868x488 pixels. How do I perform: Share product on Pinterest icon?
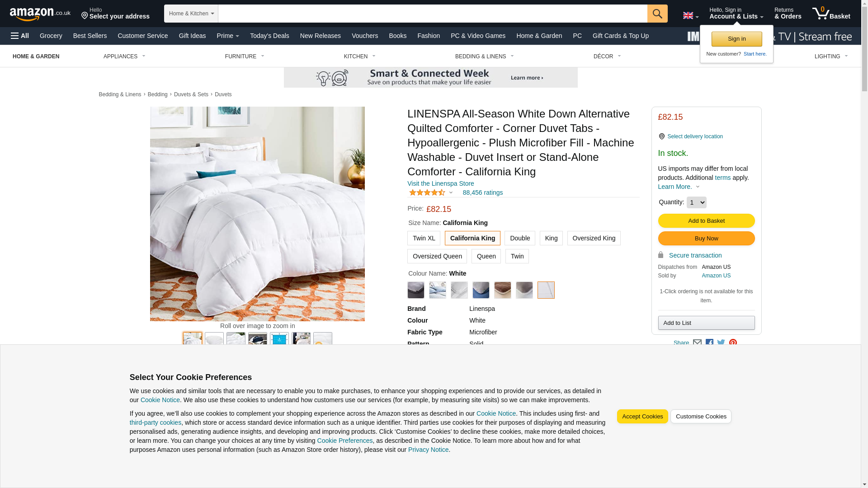[733, 343]
